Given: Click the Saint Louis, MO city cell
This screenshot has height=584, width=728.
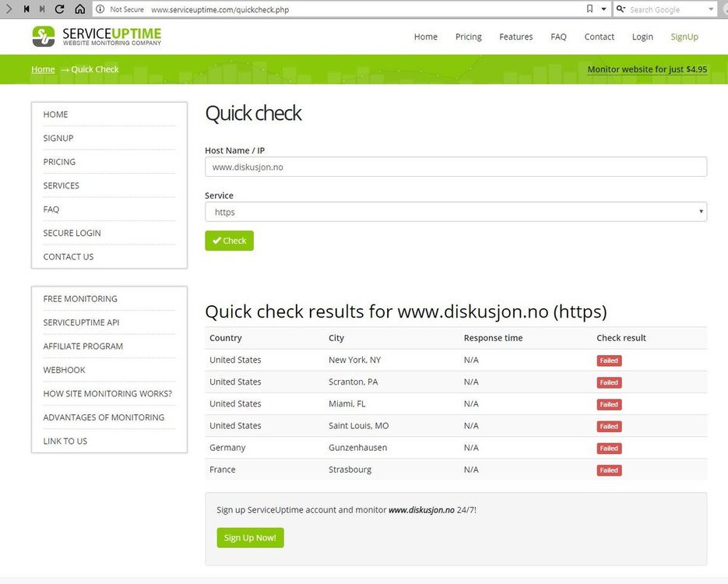Looking at the screenshot, I should (x=359, y=425).
